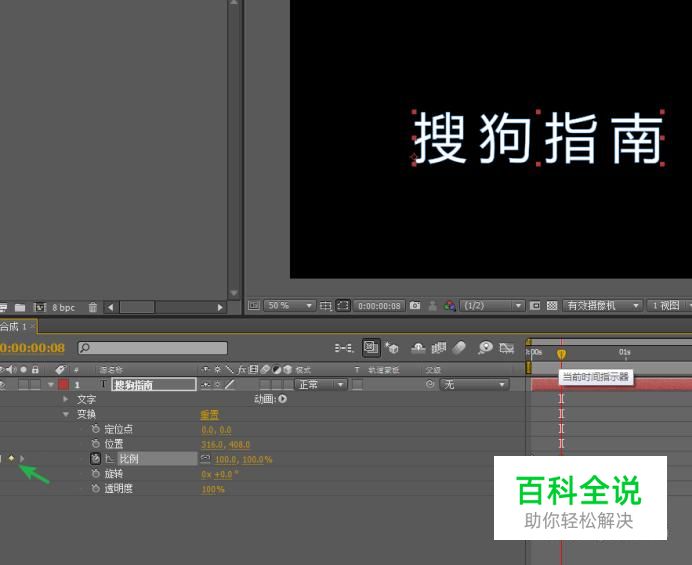
Task: Open the (1/2) resolution dropdown
Action: pos(492,305)
